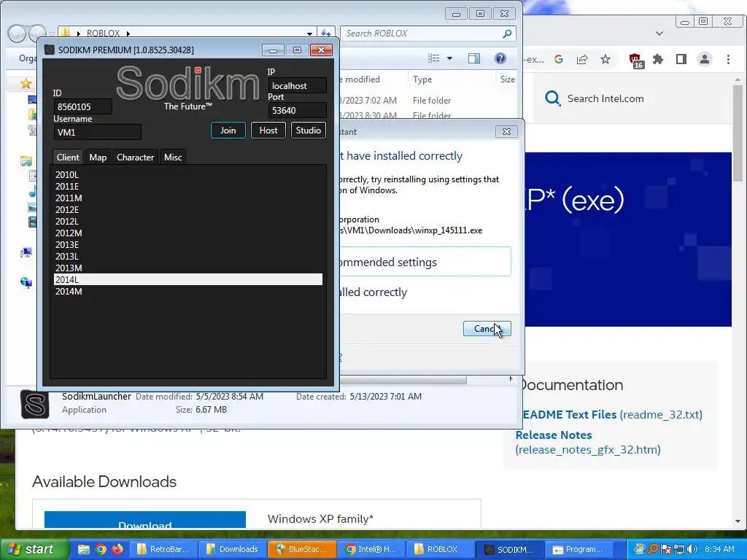The image size is (747, 560).
Task: Click the share icon in Chrome address bar
Action: tap(582, 59)
